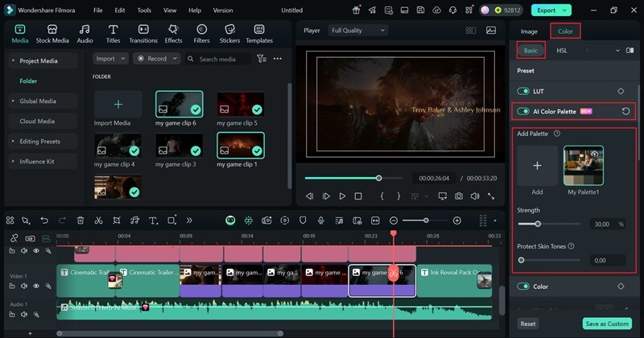Open the three-dot more options in media panel
The image size is (644, 338).
pyautogui.click(x=278, y=59)
